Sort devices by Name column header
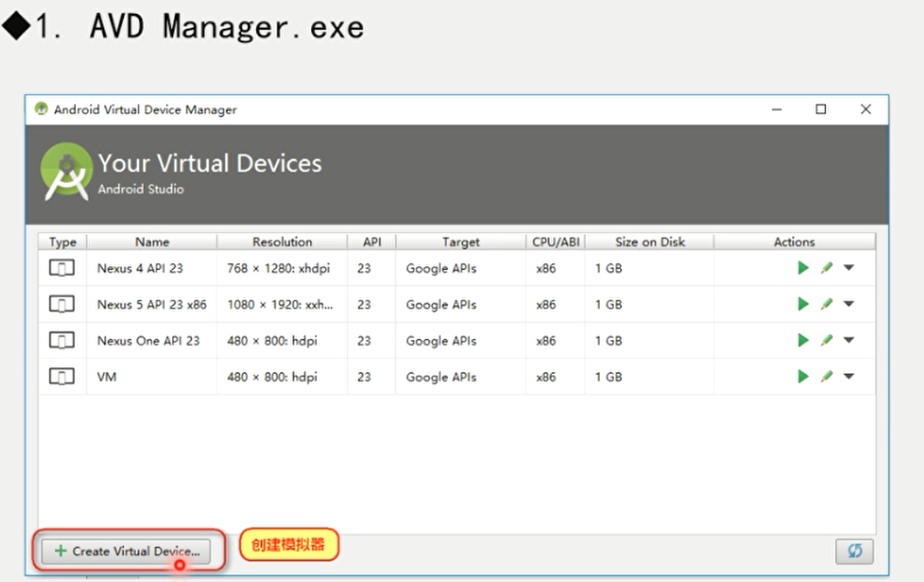924x582 pixels. tap(152, 242)
